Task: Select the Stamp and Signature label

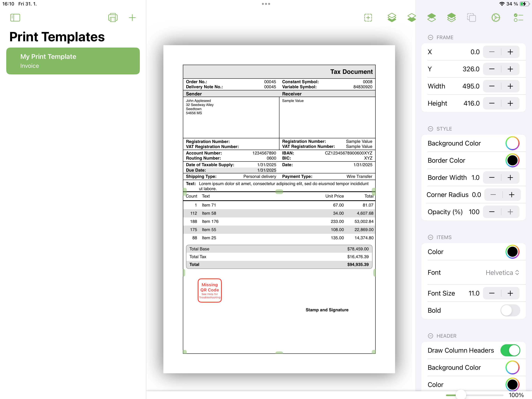Action: (327, 310)
